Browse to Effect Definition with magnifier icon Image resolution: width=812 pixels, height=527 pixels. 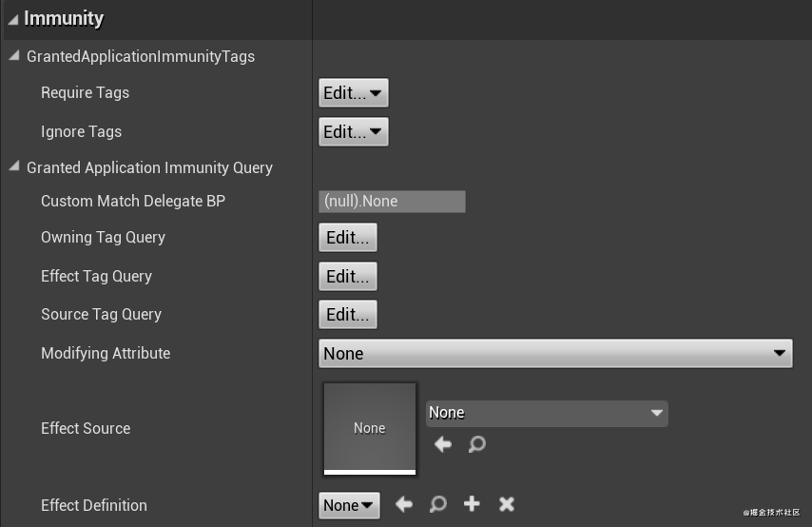(438, 504)
